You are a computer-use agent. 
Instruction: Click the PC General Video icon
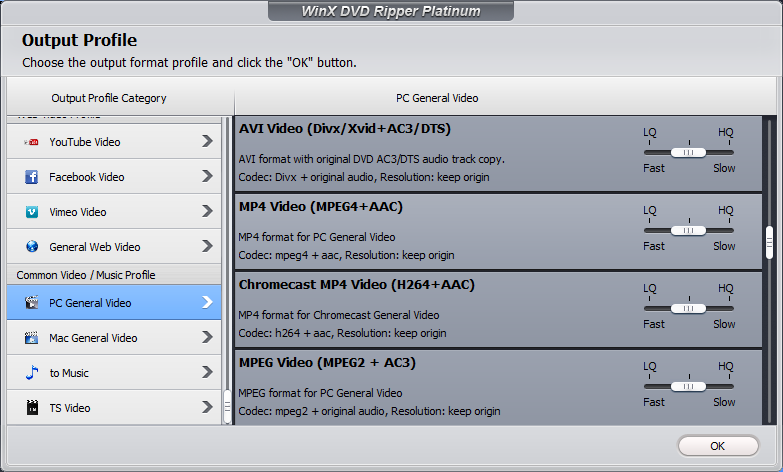(32, 303)
